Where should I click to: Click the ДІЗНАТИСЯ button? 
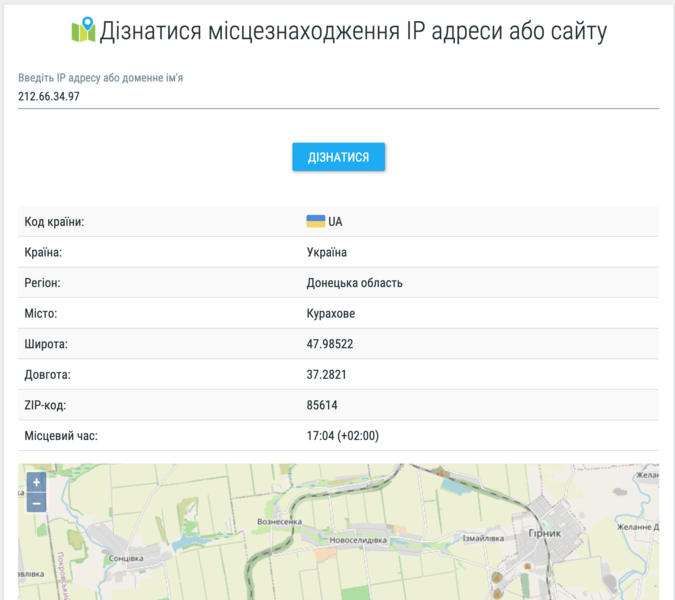coord(338,157)
